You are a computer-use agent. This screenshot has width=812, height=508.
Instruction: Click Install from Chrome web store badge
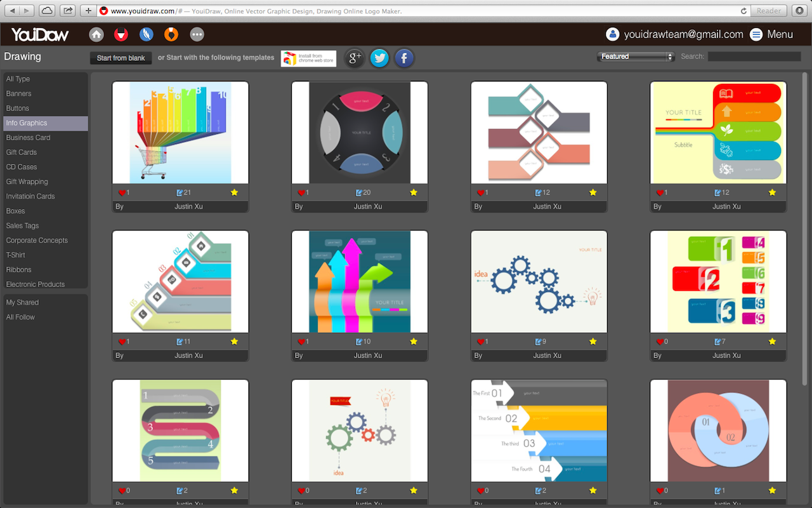[x=308, y=58]
